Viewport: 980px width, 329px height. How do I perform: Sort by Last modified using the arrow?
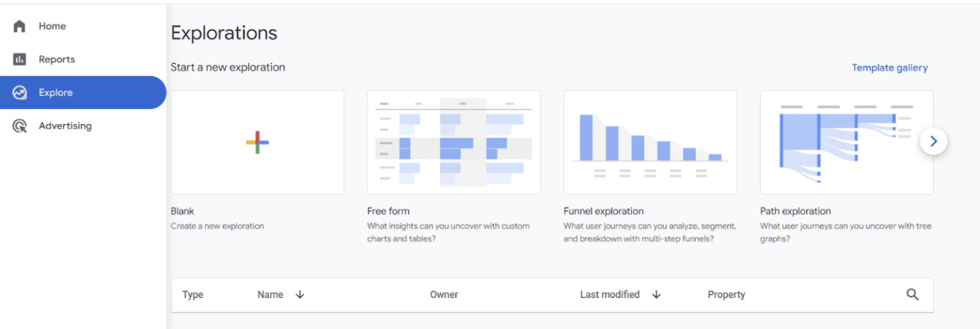pos(656,295)
